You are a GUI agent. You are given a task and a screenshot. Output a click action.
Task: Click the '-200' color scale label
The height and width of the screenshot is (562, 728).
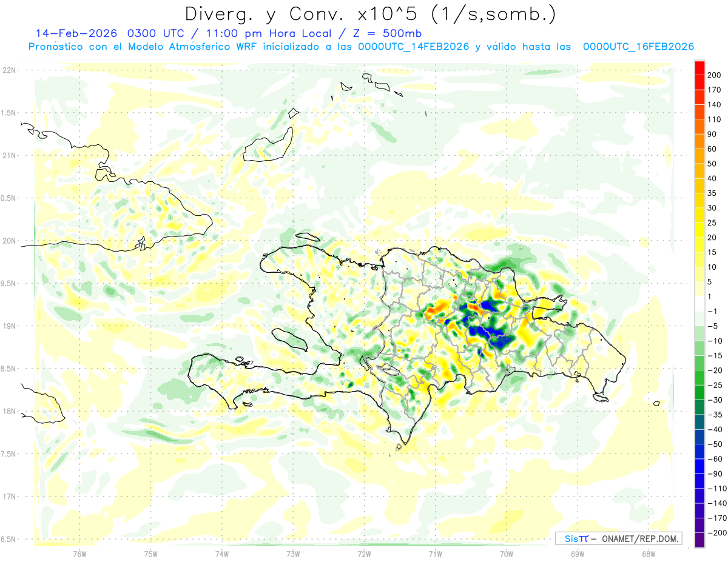716,532
